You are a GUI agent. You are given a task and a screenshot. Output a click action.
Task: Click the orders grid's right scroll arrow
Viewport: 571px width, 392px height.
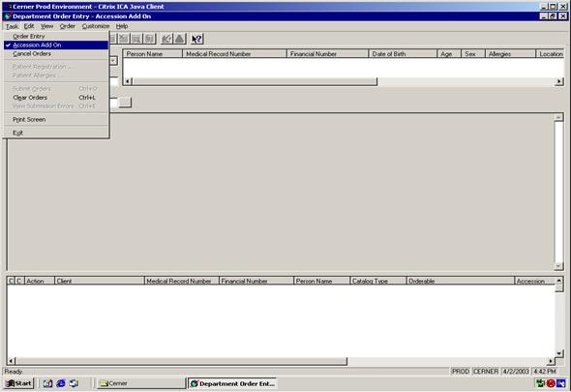click(x=551, y=361)
